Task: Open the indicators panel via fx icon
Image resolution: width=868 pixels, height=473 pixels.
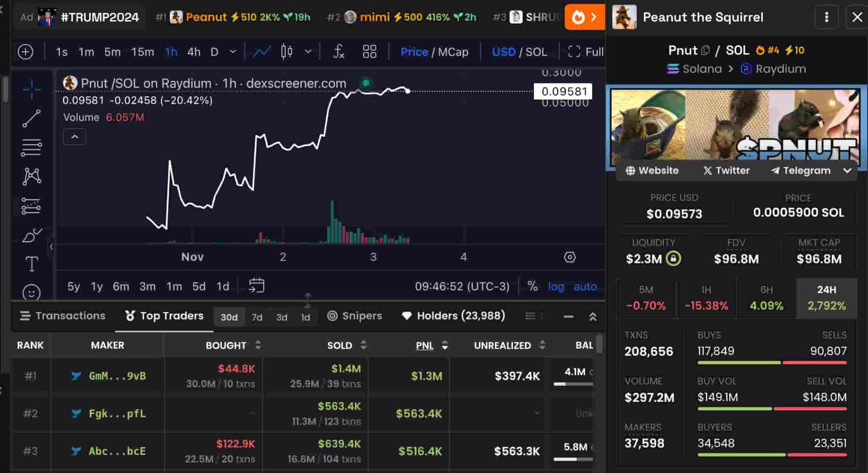Action: 338,52
